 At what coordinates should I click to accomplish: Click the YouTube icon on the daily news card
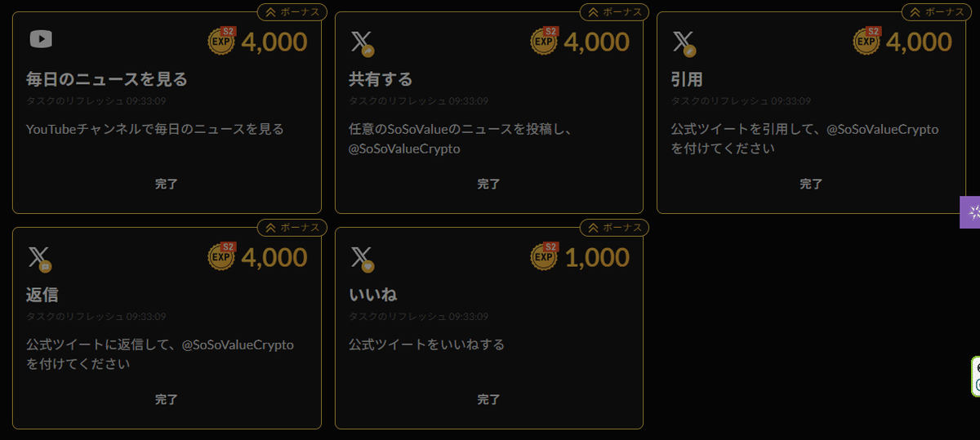point(41,39)
